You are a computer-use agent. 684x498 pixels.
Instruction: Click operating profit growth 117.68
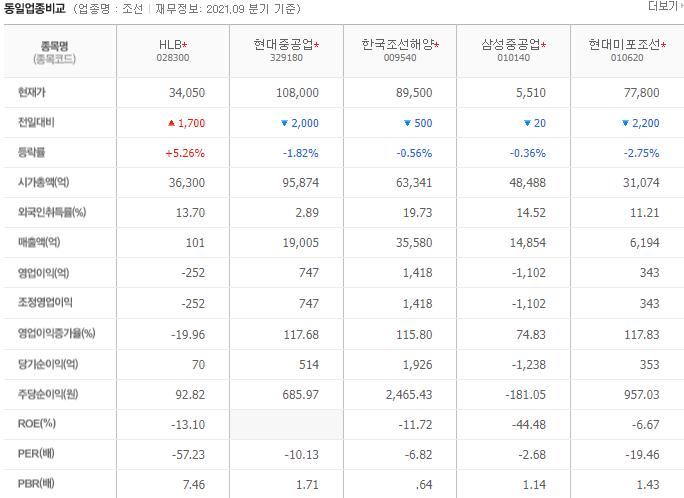tap(301, 335)
